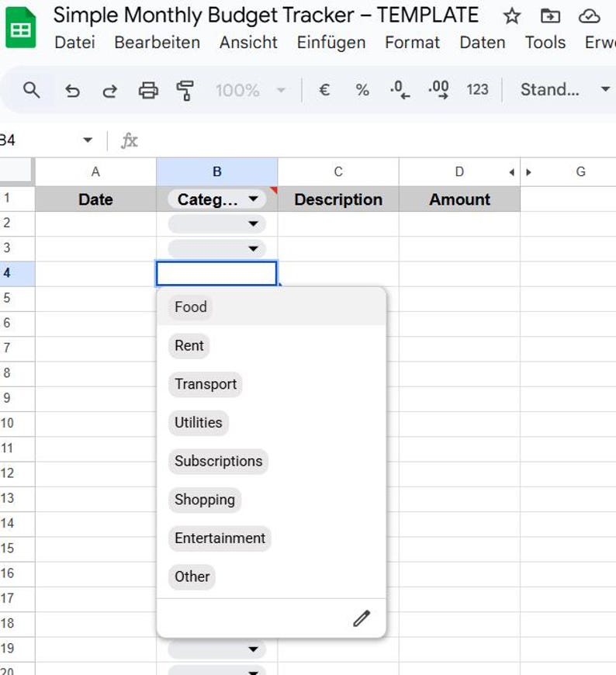The image size is (616, 675).
Task: Open the dropdown chip in row 19
Action: [216, 649]
